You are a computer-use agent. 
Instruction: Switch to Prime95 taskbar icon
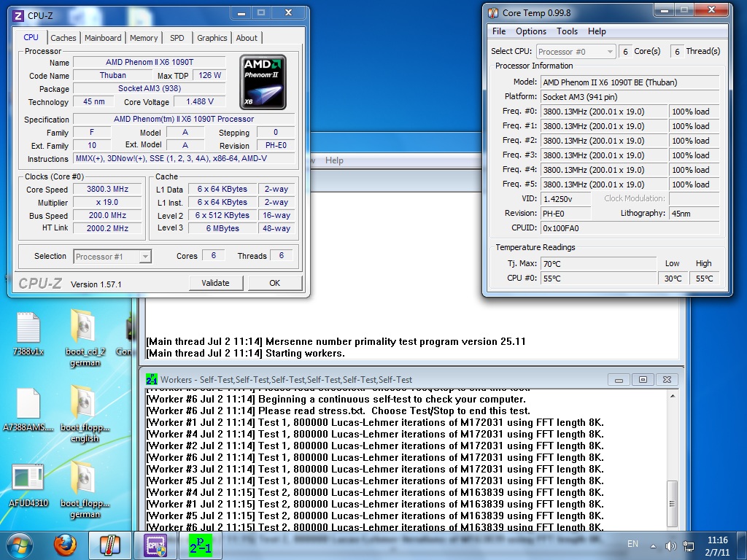coord(201,545)
